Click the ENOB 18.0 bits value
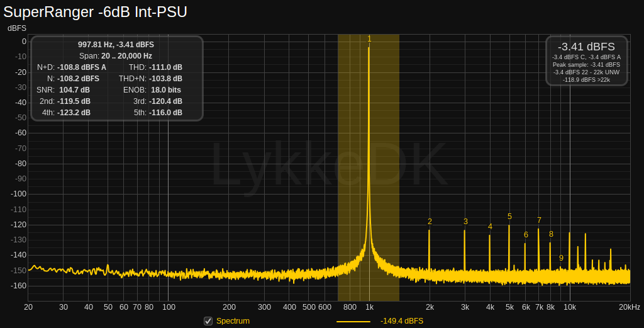 pyautogui.click(x=166, y=89)
